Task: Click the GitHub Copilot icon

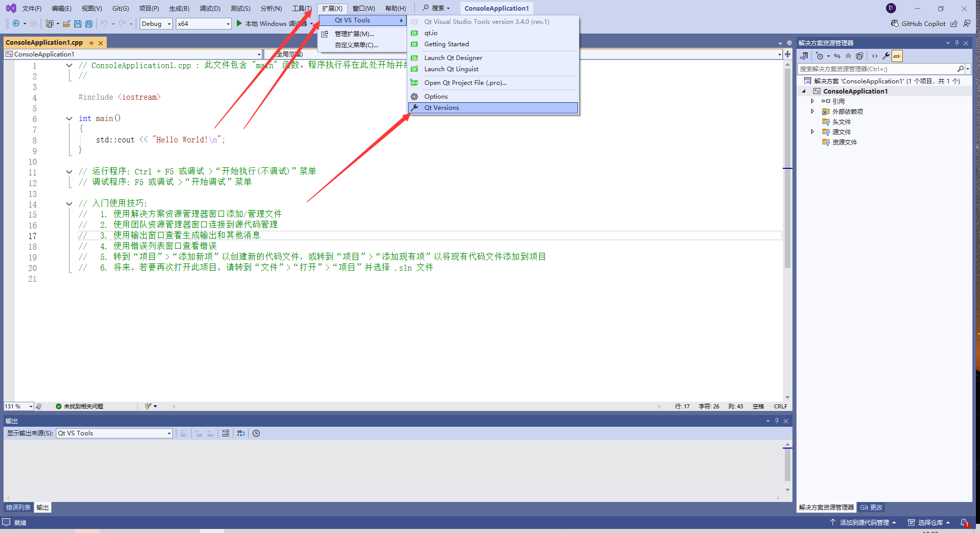Action: (895, 23)
